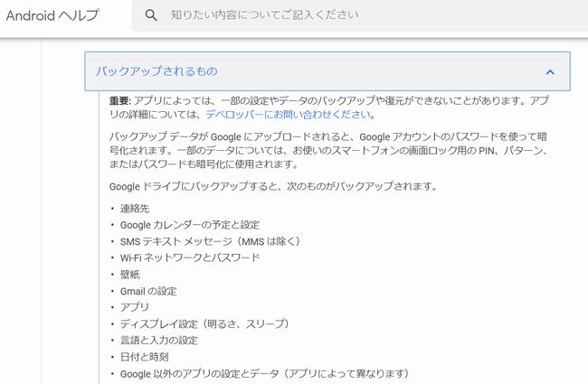Click the paragraph starting バックアップ データが Google
Screen dimensions: 588x384
(329, 150)
